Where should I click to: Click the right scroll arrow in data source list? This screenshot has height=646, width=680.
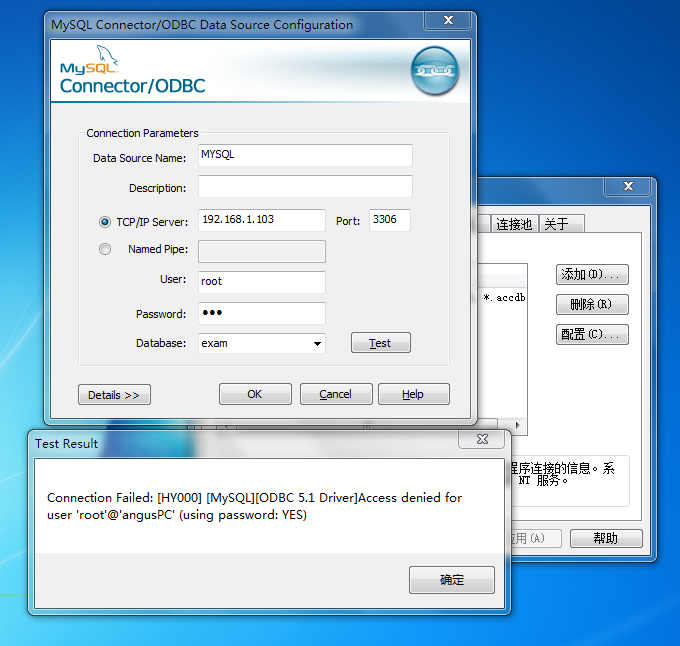pyautogui.click(x=518, y=425)
